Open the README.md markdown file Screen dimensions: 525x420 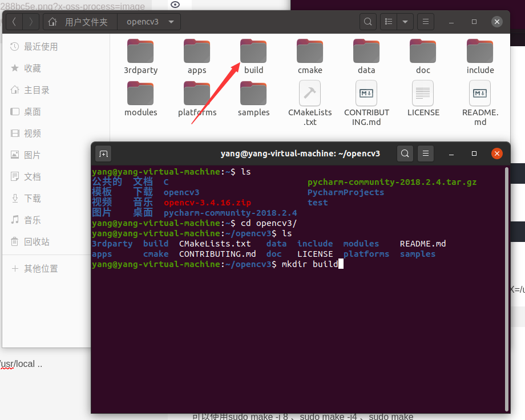[x=479, y=93]
